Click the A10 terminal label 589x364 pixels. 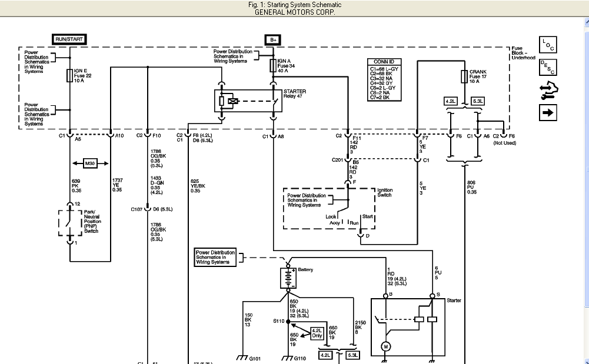[x=119, y=135]
